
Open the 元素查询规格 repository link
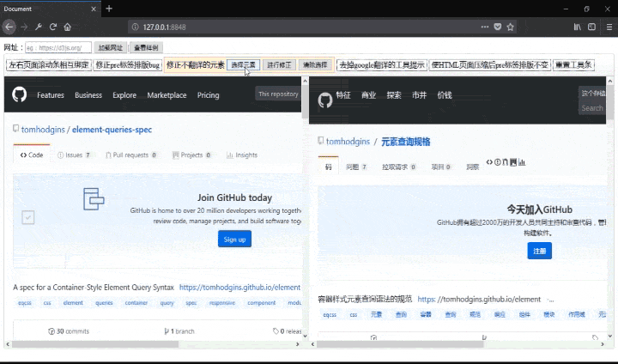tap(405, 142)
